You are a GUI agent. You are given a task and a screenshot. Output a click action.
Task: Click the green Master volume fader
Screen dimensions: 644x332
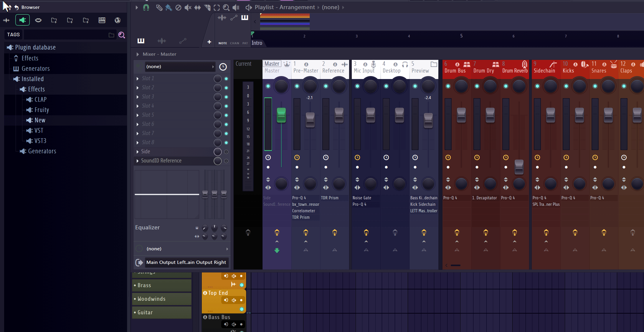coord(281,116)
